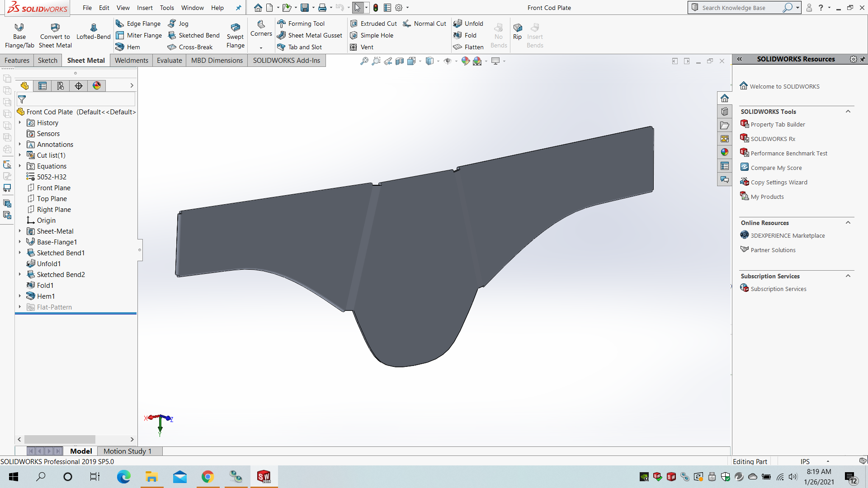Open Google Chrome from the taskbar

[208, 477]
